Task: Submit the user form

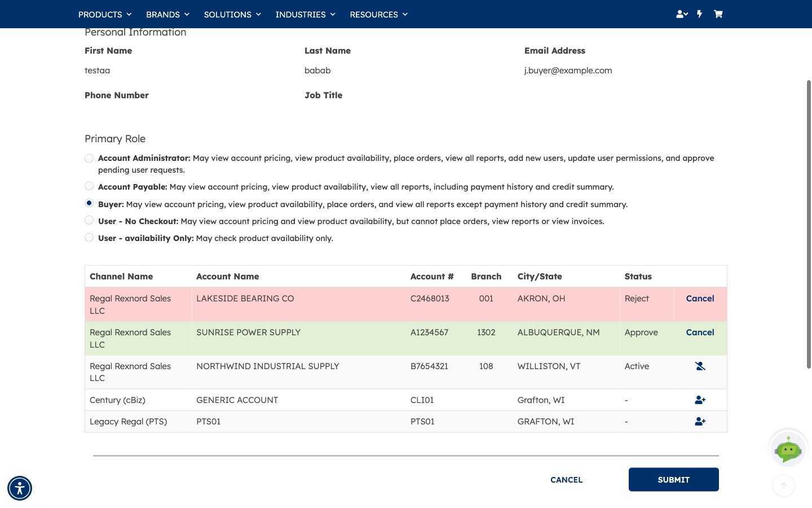Action: pyautogui.click(x=674, y=480)
